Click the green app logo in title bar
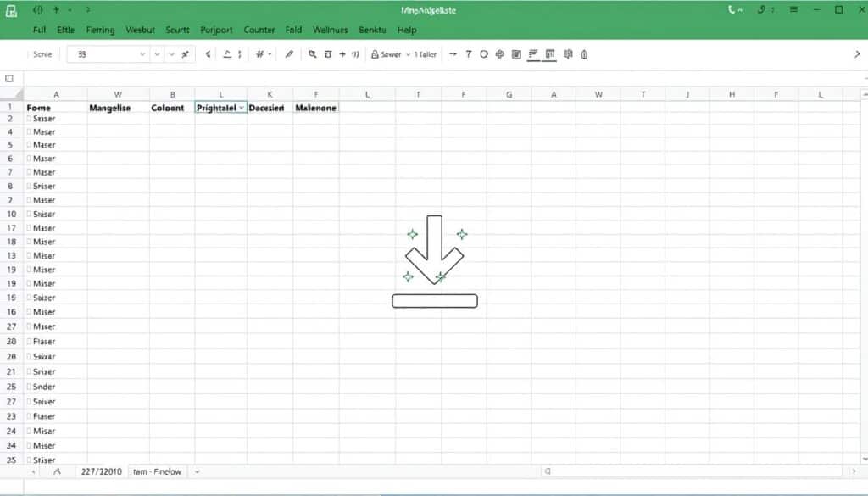The height and width of the screenshot is (496, 868). pos(11,10)
